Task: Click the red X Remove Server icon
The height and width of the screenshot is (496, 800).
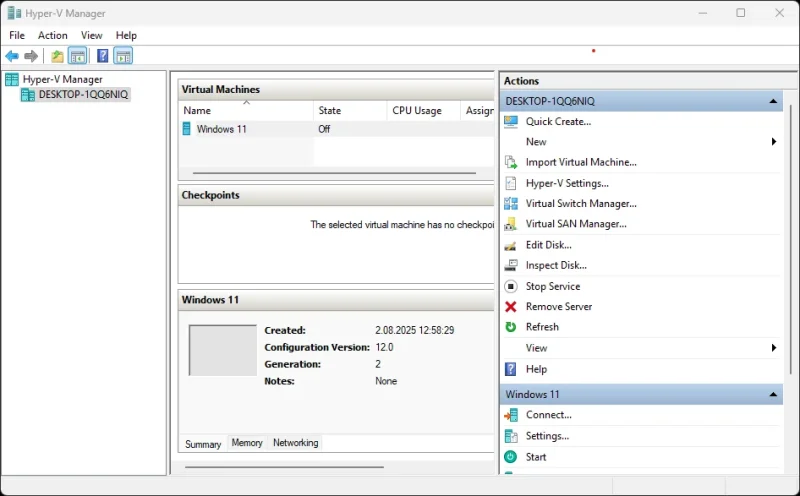Action: pos(511,307)
